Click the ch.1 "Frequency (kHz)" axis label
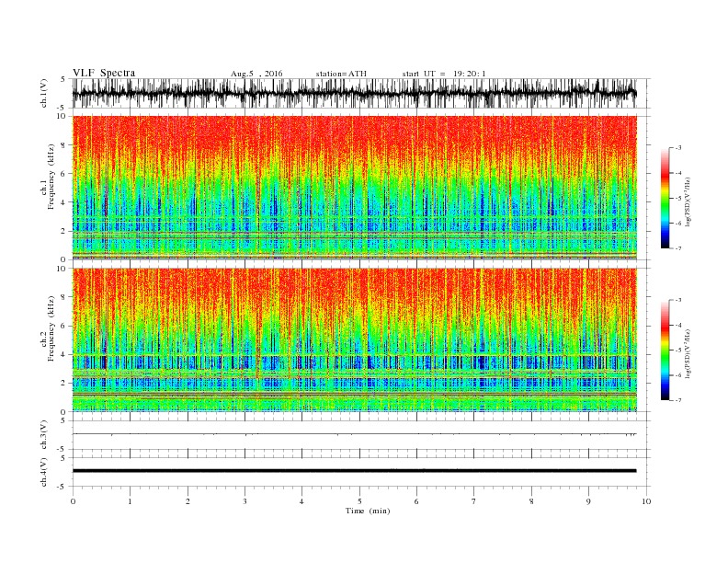Screen dimensions: 728x563 coord(51,177)
